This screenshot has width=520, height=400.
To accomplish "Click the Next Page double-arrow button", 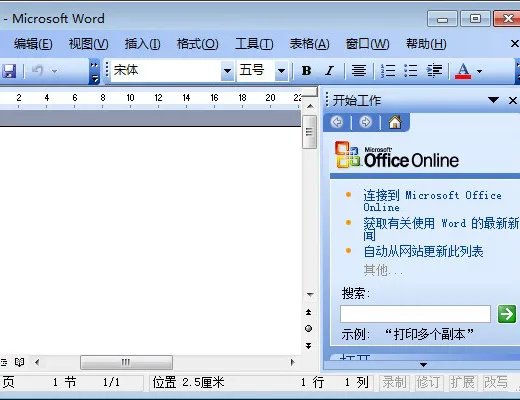I will pyautogui.click(x=309, y=346).
